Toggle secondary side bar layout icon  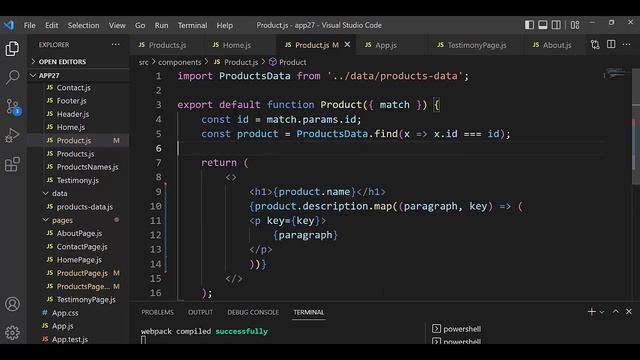(x=556, y=25)
